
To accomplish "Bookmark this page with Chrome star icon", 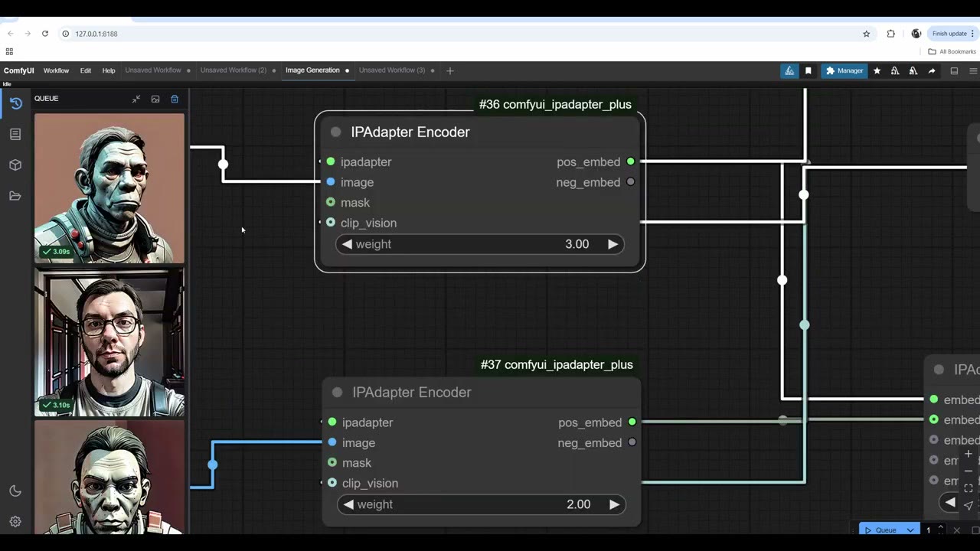I will click(867, 34).
